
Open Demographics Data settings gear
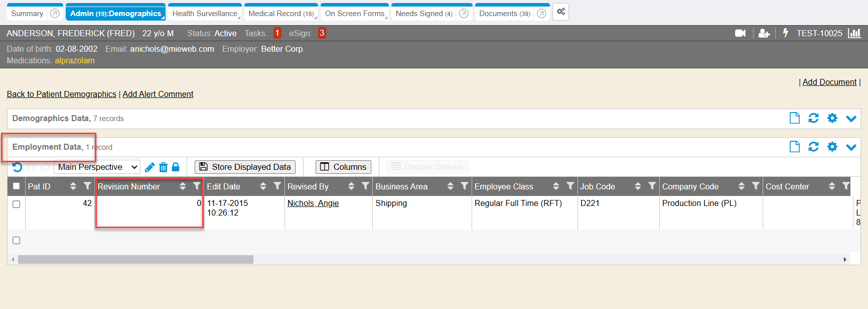click(832, 118)
